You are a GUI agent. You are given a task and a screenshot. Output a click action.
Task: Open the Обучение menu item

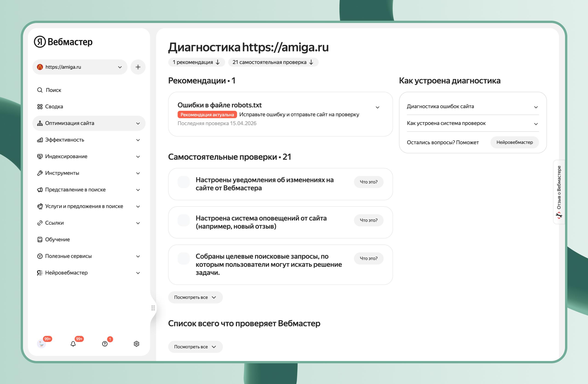pyautogui.click(x=89, y=240)
